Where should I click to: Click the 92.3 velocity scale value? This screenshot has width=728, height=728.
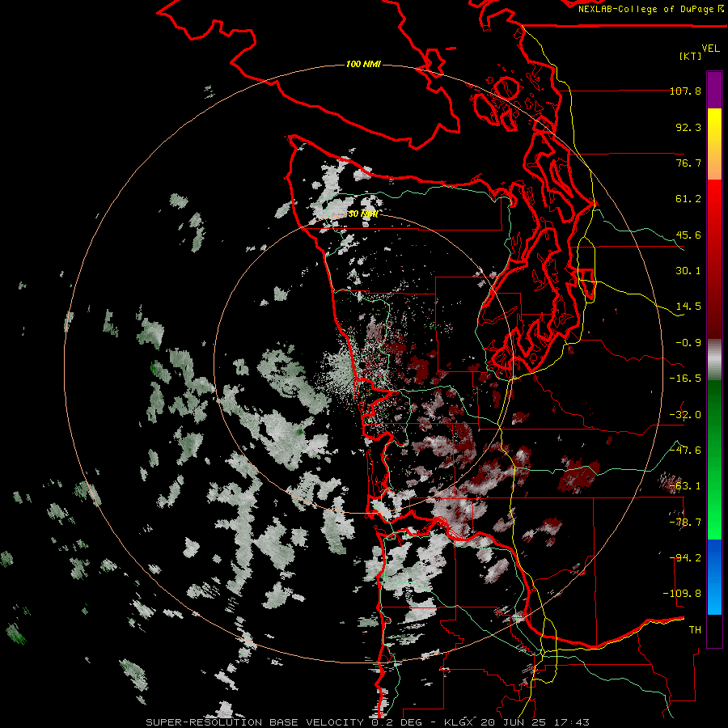click(688, 127)
